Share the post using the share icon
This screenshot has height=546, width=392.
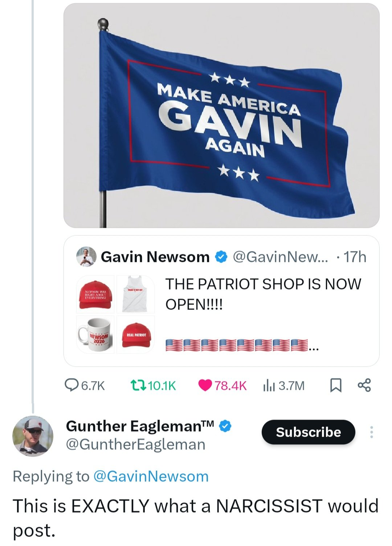point(364,385)
